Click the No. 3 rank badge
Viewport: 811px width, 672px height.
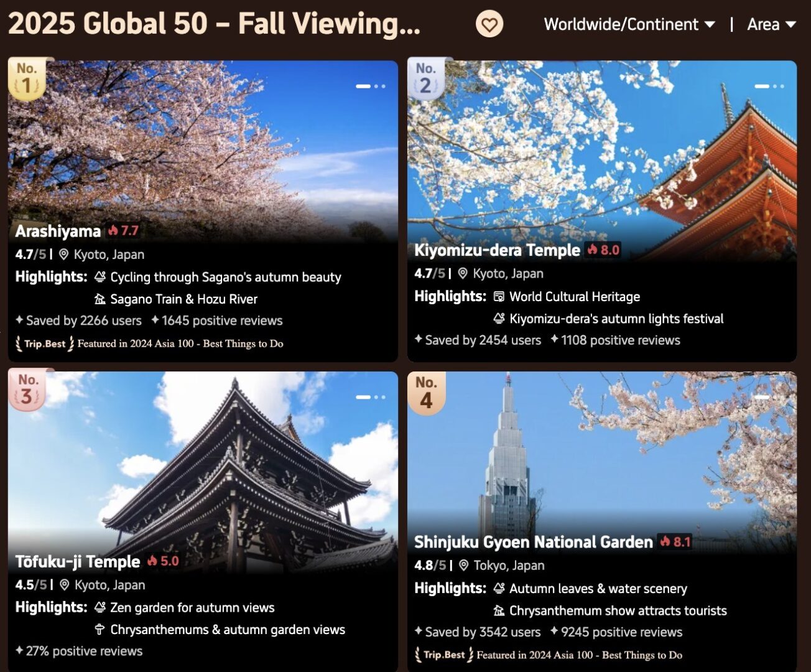click(x=27, y=390)
